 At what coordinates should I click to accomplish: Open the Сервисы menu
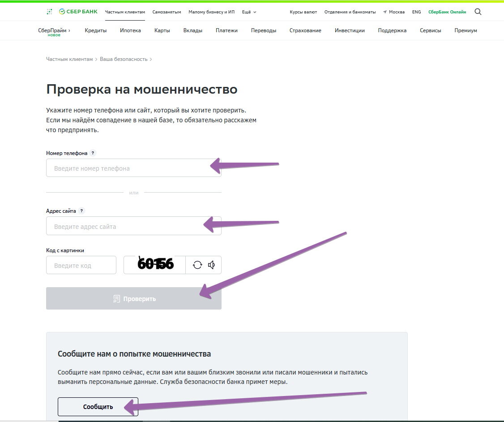coord(431,30)
